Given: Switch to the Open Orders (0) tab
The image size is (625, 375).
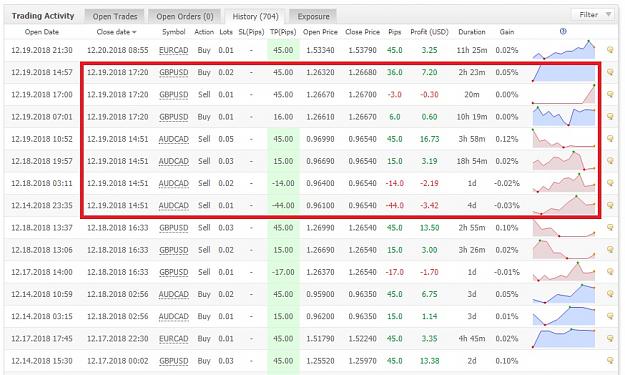Looking at the screenshot, I should tap(185, 16).
